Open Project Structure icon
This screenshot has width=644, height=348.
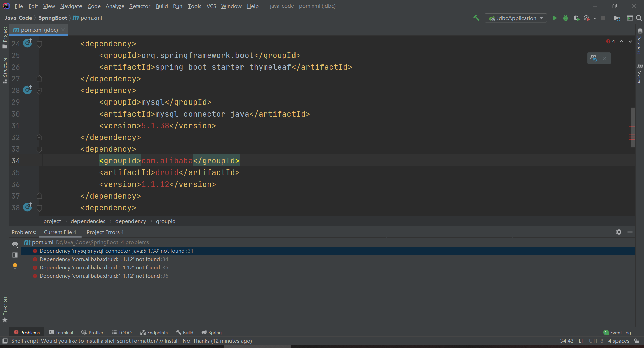click(x=616, y=18)
